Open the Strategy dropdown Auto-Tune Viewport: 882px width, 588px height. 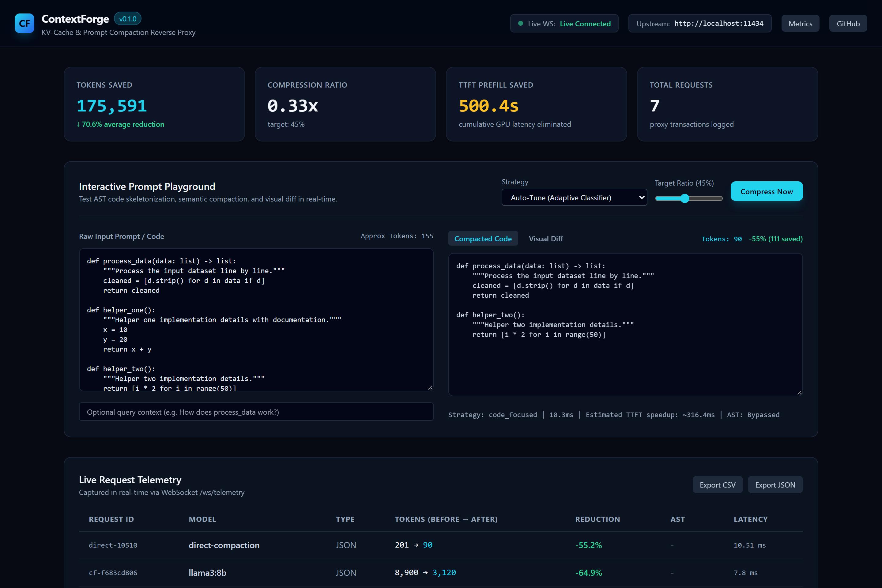click(574, 197)
